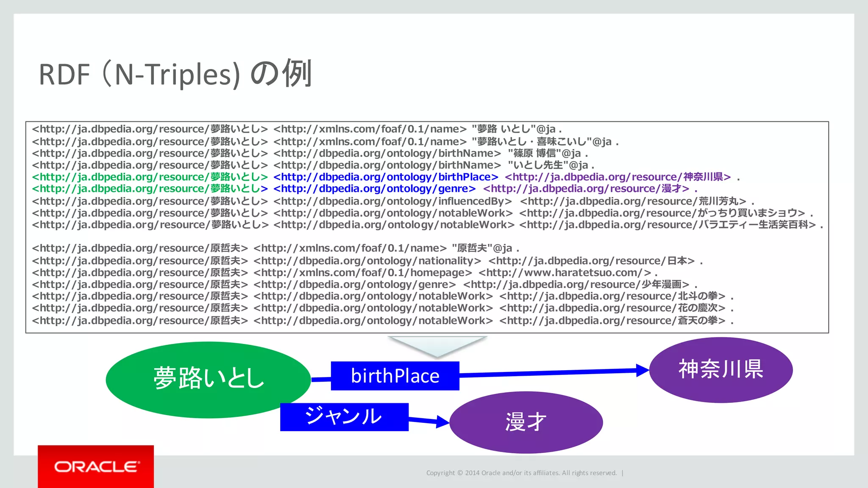This screenshot has width=868, height=488.
Task: Click the Oracle copyright footer text
Action: coord(521,473)
